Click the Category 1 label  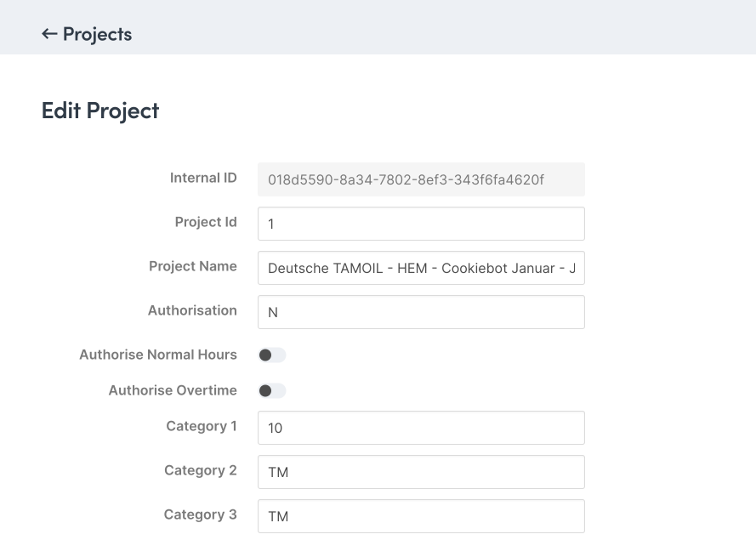(x=202, y=426)
